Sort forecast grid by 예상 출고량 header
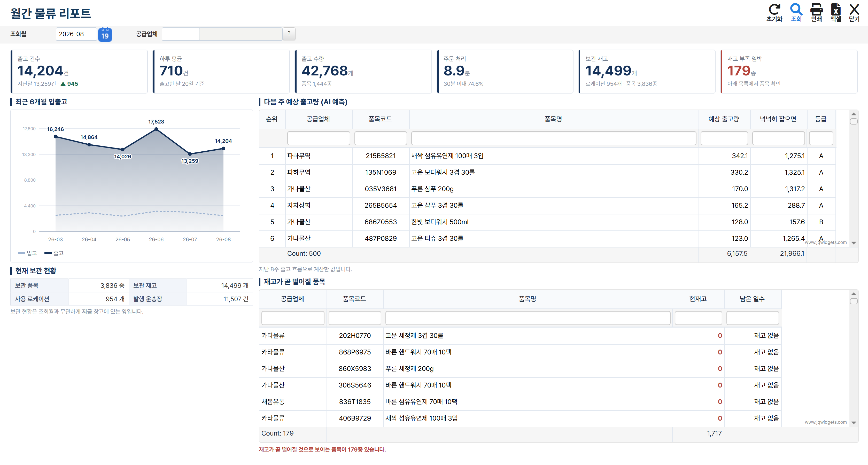This screenshot has height=465, width=868. pos(724,119)
